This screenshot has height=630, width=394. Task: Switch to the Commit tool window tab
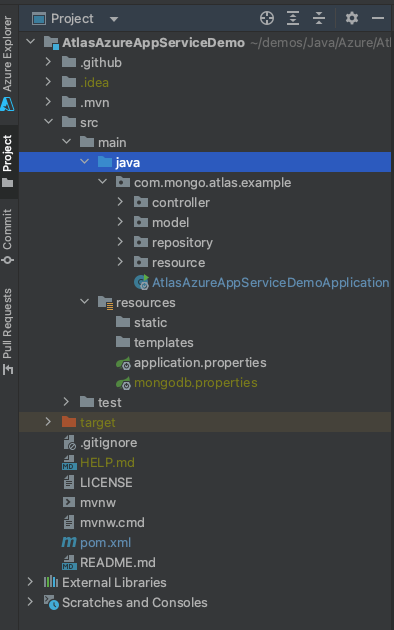(7, 236)
